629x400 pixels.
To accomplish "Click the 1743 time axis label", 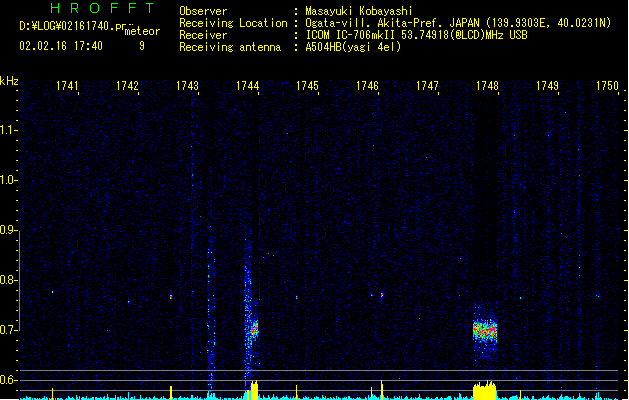I will point(187,86).
